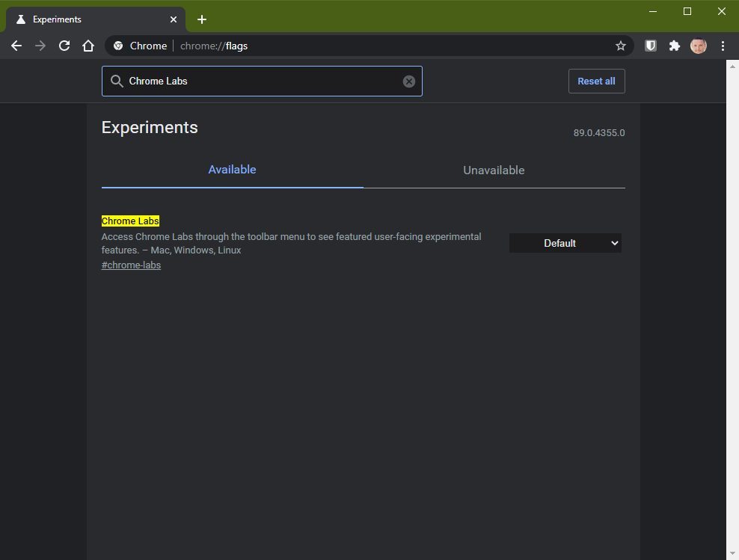This screenshot has width=739, height=560.
Task: Click the Reset all button
Action: pos(596,81)
